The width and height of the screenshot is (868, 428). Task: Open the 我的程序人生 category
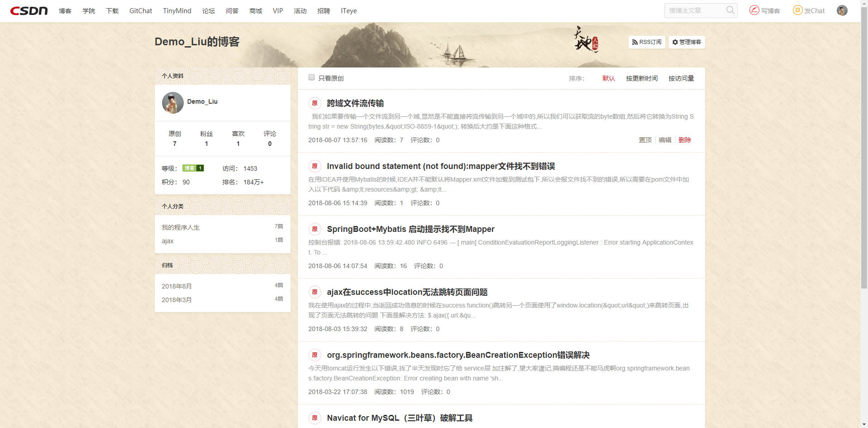coord(181,227)
